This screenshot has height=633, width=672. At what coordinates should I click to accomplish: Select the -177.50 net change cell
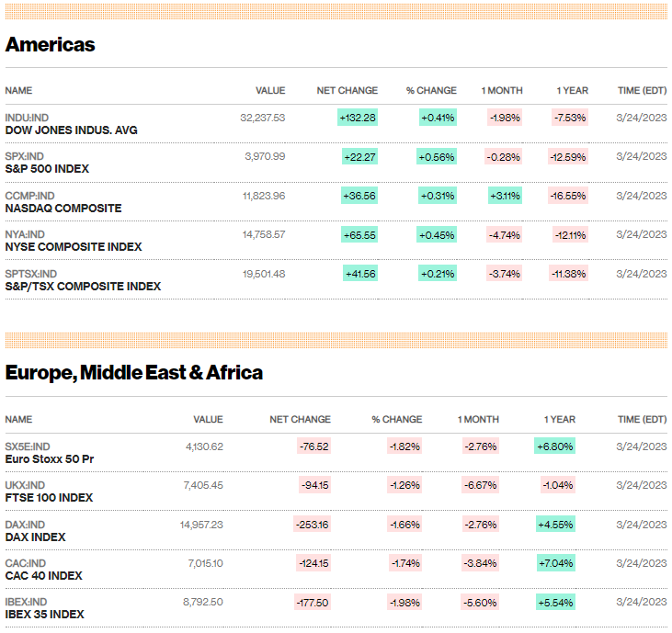coord(313,603)
